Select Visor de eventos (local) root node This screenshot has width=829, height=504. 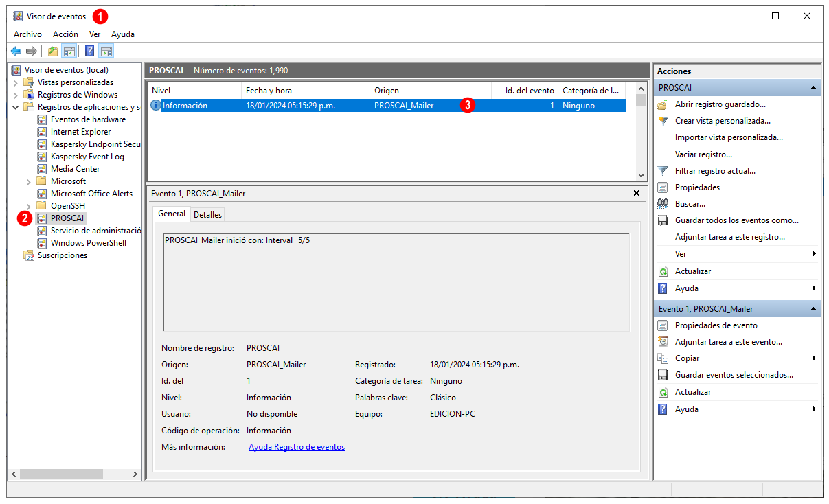[x=66, y=70]
